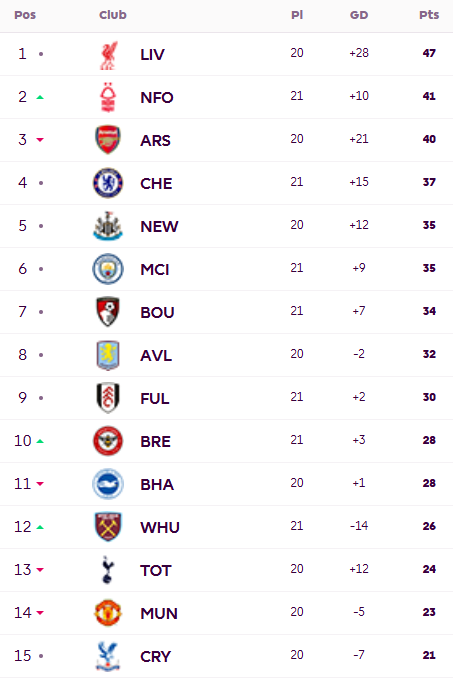Select the WHU team row name

(x=160, y=528)
